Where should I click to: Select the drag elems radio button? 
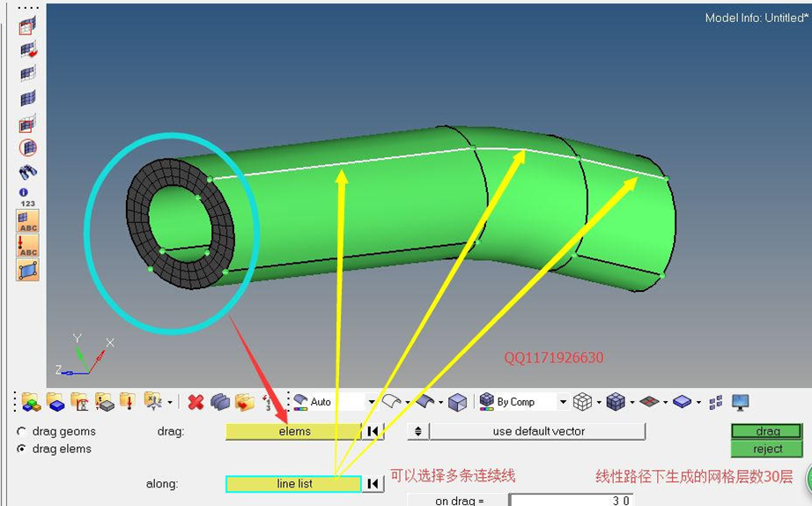[21, 449]
